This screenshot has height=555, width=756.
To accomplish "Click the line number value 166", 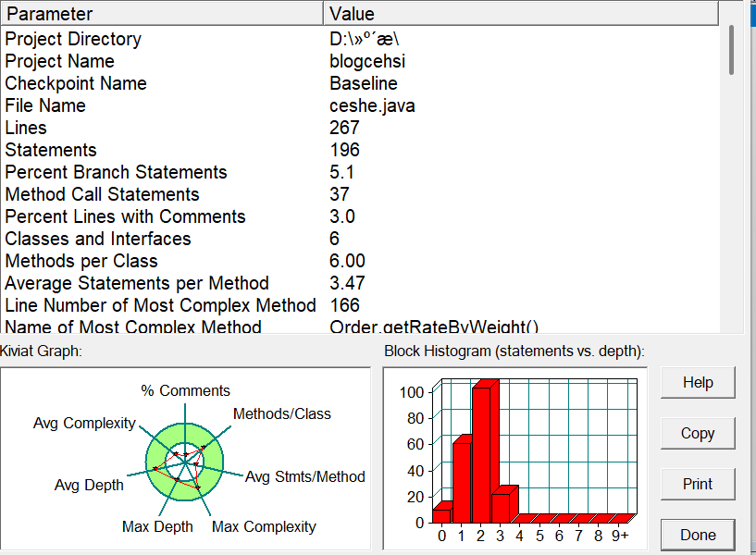I will [345, 305].
